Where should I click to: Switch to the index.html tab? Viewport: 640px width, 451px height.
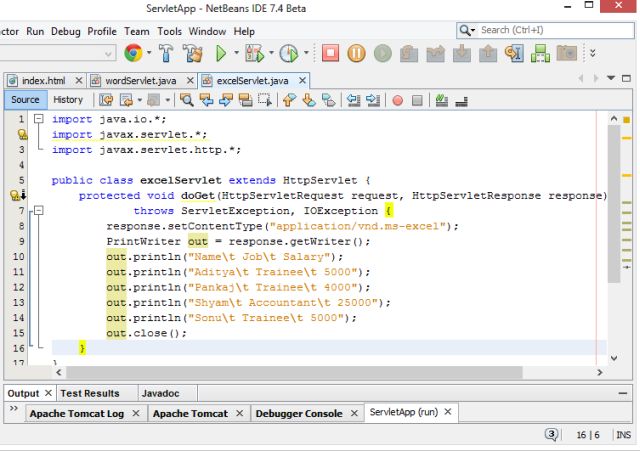point(44,81)
